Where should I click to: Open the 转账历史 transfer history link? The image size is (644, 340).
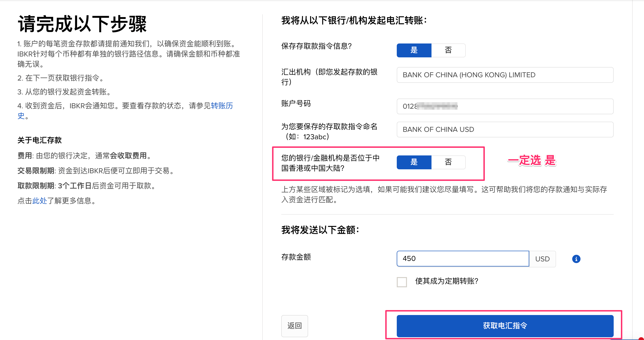[222, 106]
